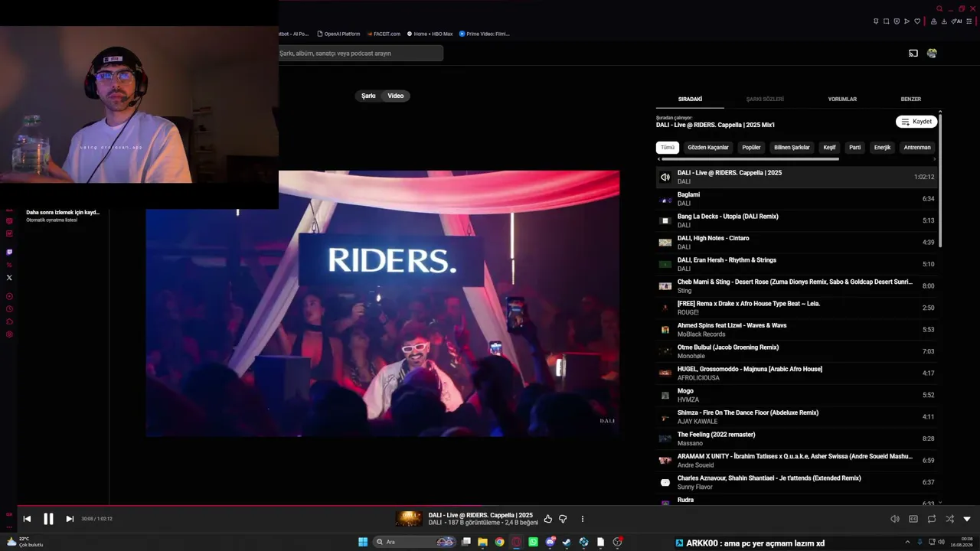Play Cheb Mami & Sting - Desert Rose
980x551 pixels.
pyautogui.click(x=796, y=286)
